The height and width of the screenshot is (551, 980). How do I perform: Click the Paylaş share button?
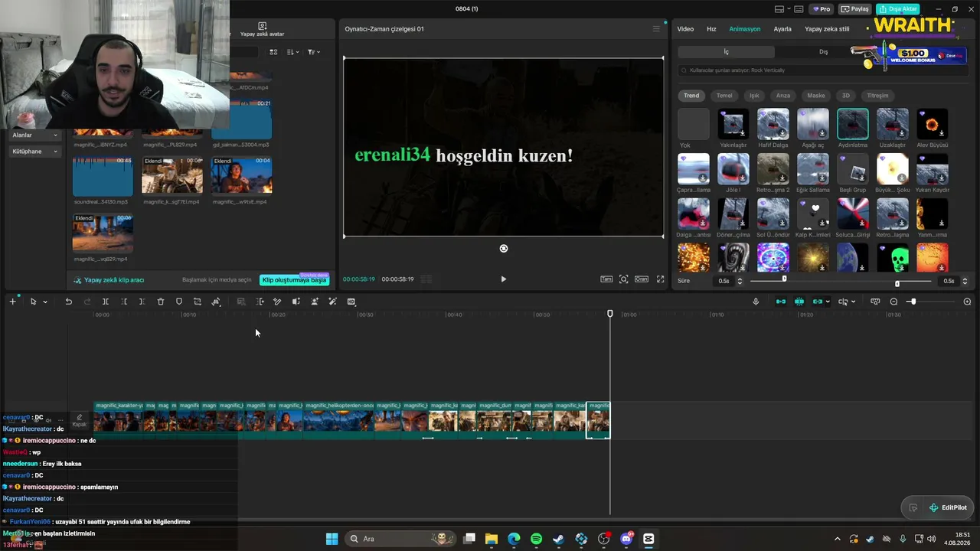coord(854,9)
